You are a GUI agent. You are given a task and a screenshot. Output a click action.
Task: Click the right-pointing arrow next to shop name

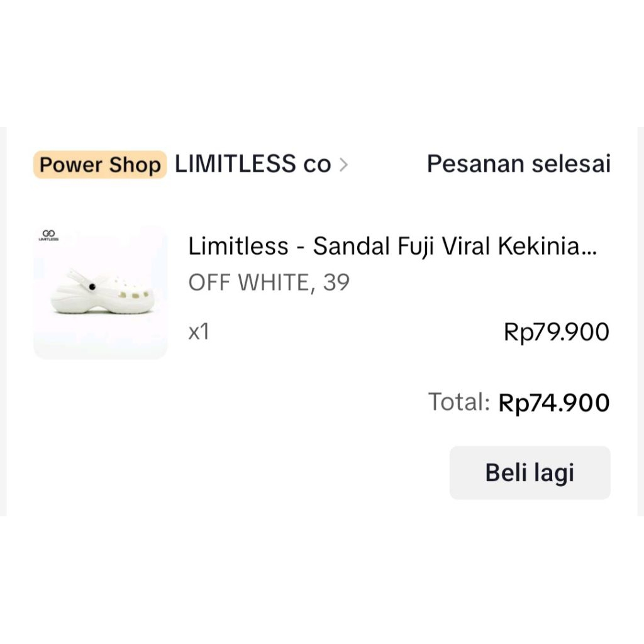point(344,164)
